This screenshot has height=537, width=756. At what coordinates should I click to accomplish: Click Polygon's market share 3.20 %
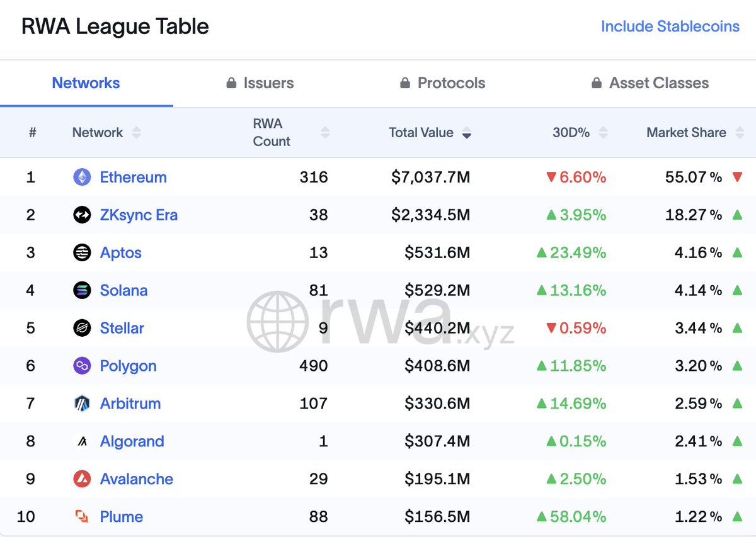(699, 366)
